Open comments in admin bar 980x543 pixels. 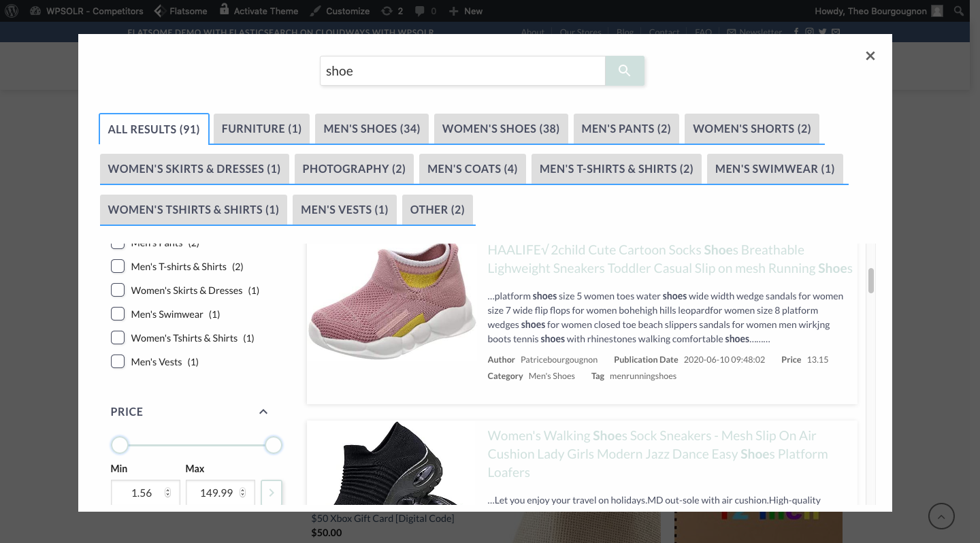(425, 11)
